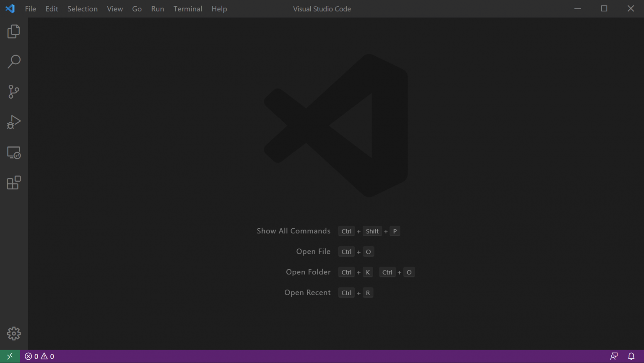Close the Visual Studio Code window
644x363 pixels.
tap(631, 8)
